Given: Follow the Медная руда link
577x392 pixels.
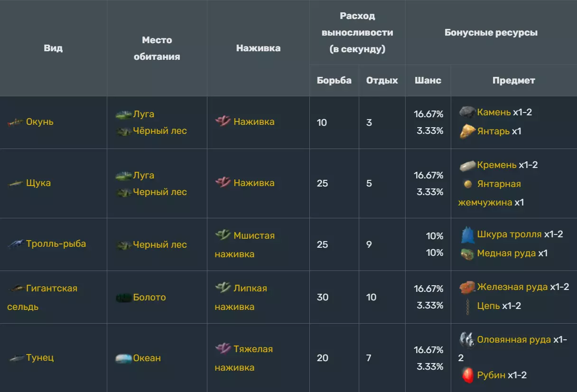Looking at the screenshot, I should pos(506,253).
